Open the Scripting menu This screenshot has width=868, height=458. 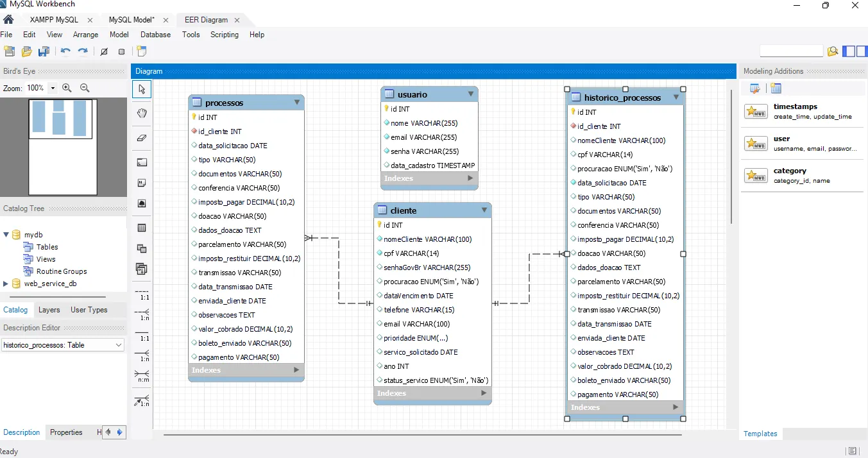(225, 35)
